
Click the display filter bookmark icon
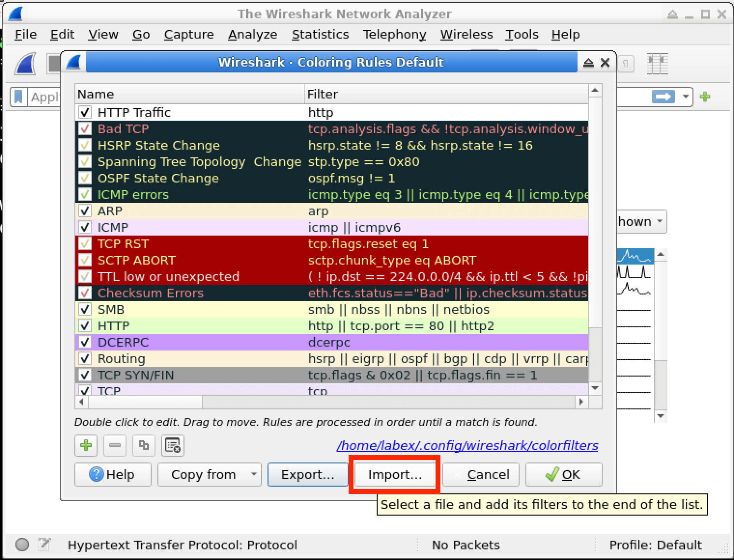18,97
